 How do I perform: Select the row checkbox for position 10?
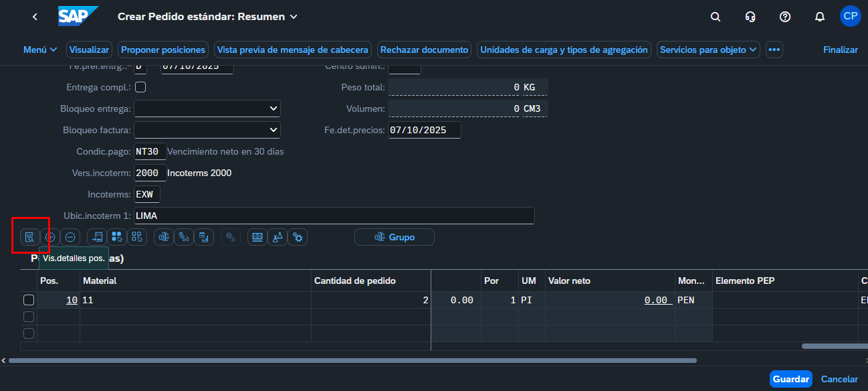click(x=29, y=300)
